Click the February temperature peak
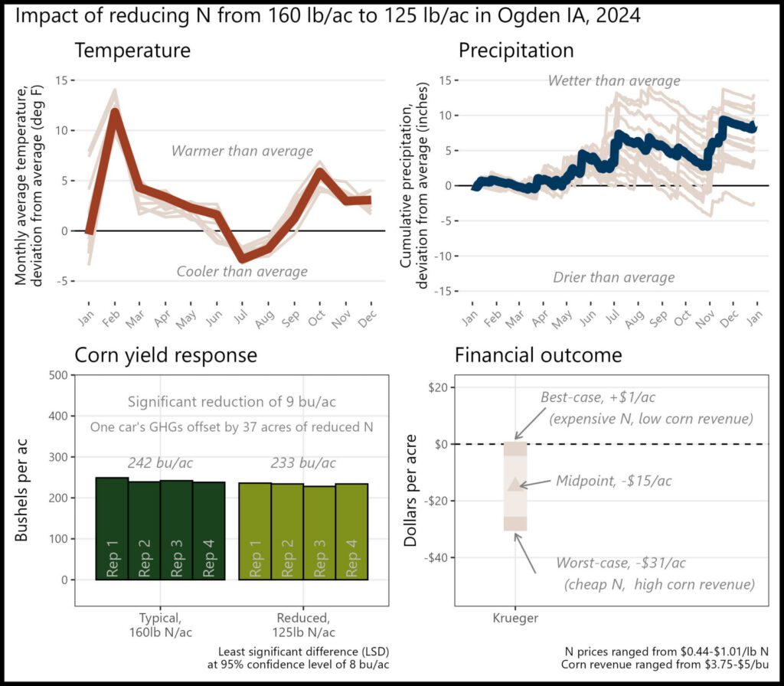 pyautogui.click(x=115, y=112)
